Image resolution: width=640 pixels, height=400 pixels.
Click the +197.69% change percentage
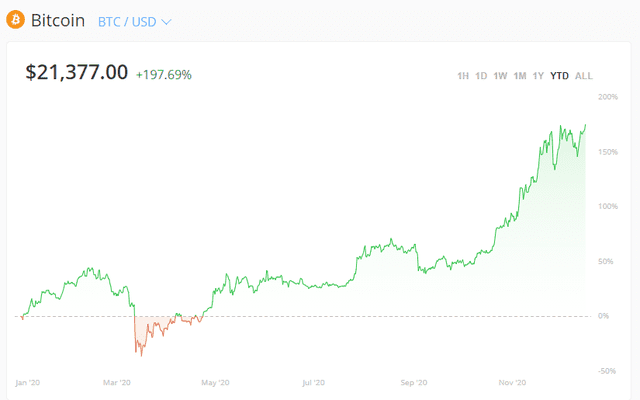tap(164, 75)
